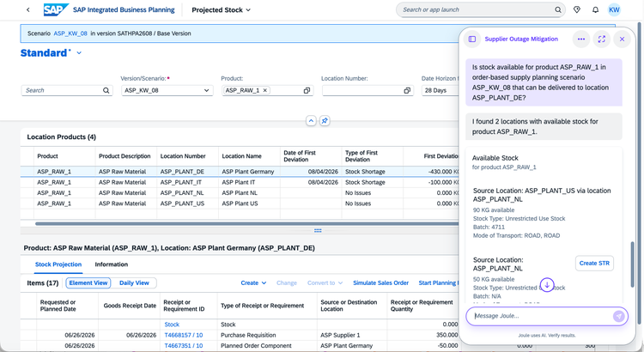
Task: Switch to the Stock Projection tab
Action: [58, 264]
